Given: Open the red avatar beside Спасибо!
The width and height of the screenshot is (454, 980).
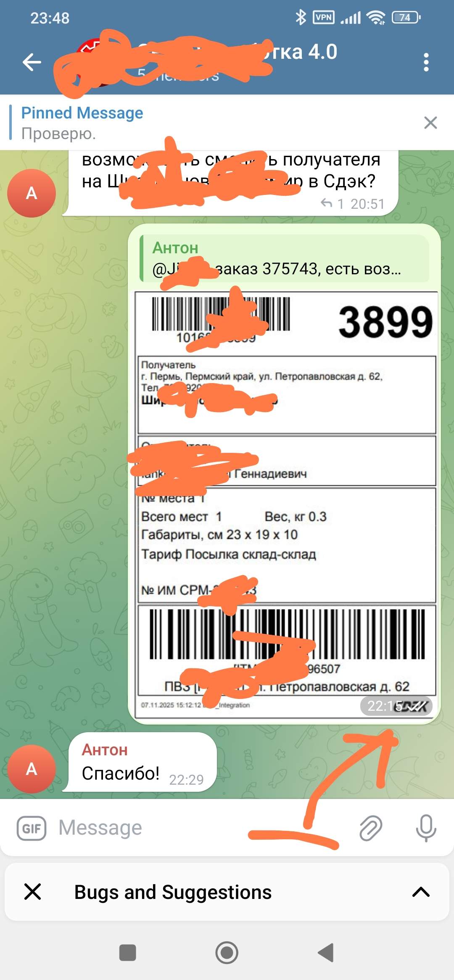Looking at the screenshot, I should click(32, 769).
